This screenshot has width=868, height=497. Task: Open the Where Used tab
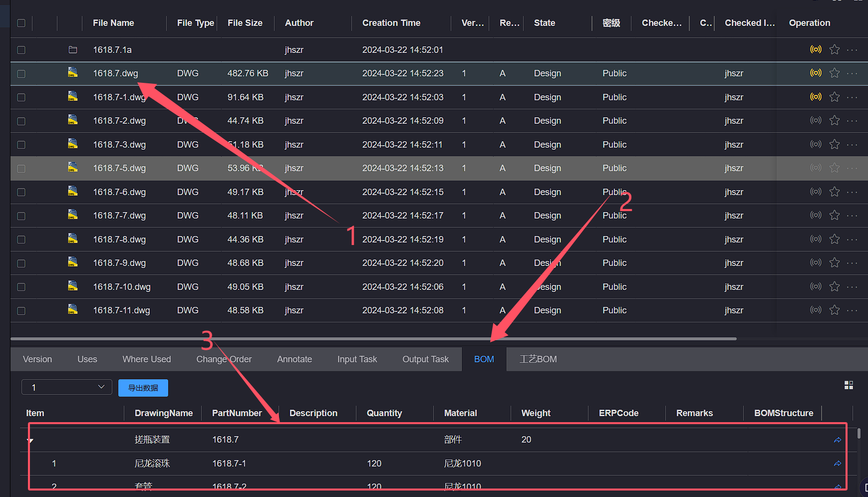click(147, 359)
